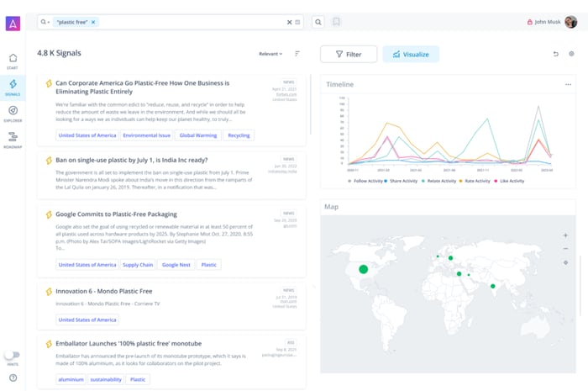Image resolution: width=588 pixels, height=391 pixels.
Task: Open the Google Commits to Plastic-Free Packaging article
Action: [117, 214]
